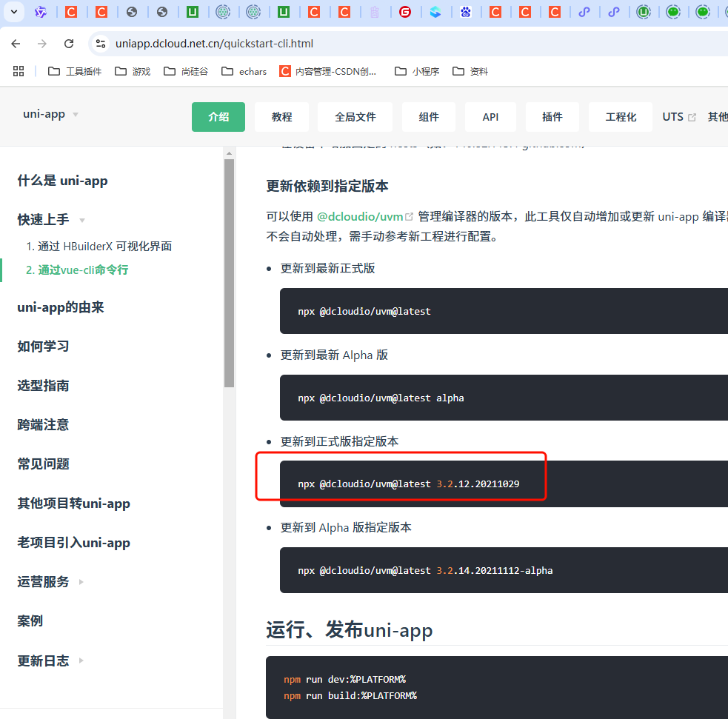Follow the @dcloudio/uvm link
Viewport: 728px width, 719px height.
[x=364, y=217]
